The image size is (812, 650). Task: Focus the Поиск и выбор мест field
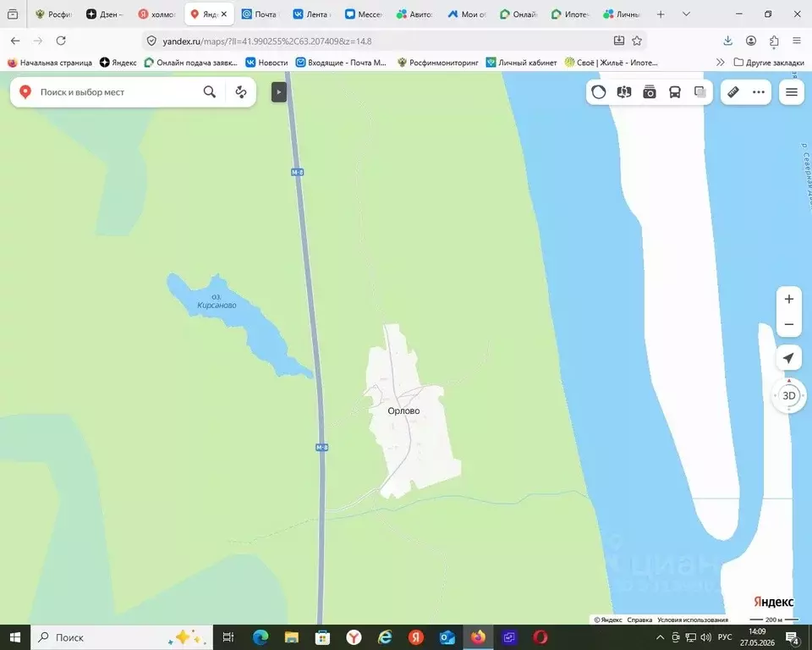click(118, 92)
